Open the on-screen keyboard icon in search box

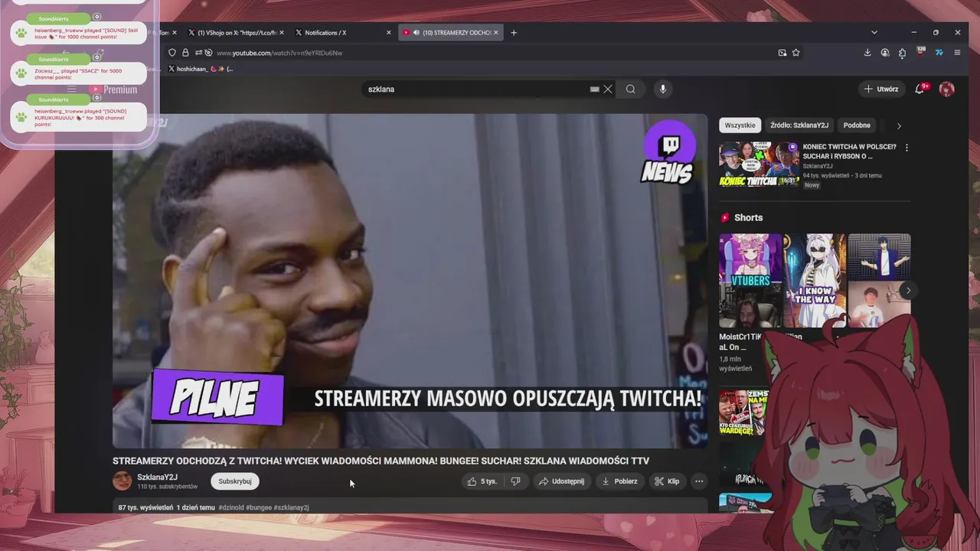tap(594, 89)
